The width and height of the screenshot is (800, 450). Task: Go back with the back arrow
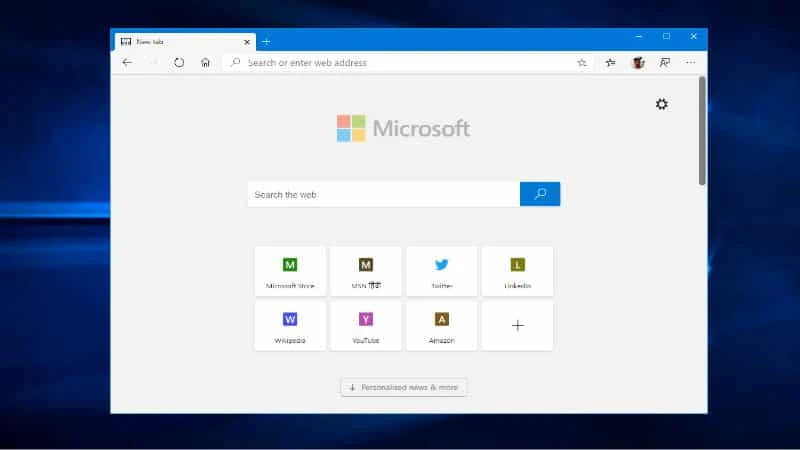127,62
